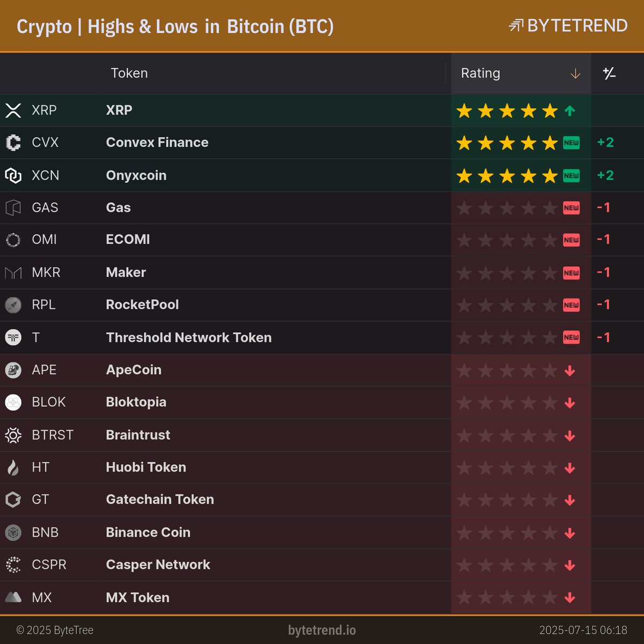
Task: Click the five gold stars for Onyxcoin
Action: pos(507,175)
